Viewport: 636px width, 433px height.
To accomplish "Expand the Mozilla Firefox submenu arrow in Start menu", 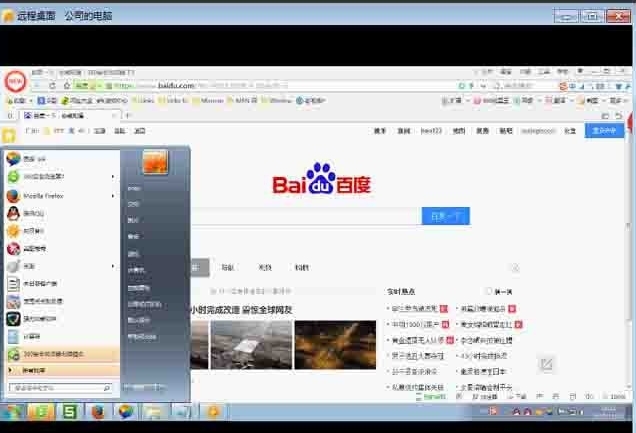I will click(x=113, y=196).
